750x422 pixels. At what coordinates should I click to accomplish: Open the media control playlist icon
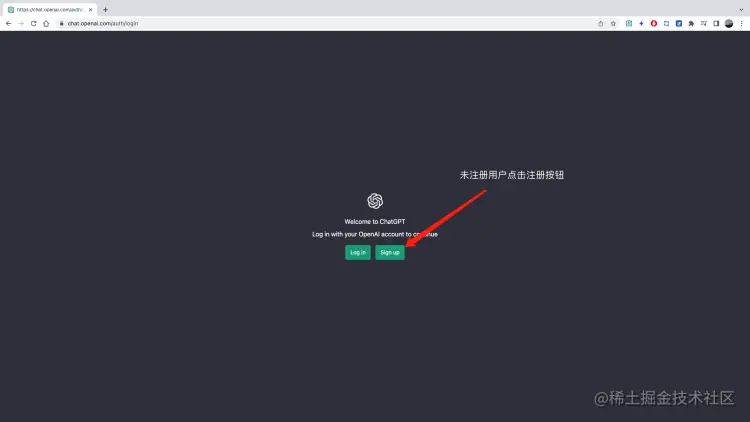tap(704, 23)
